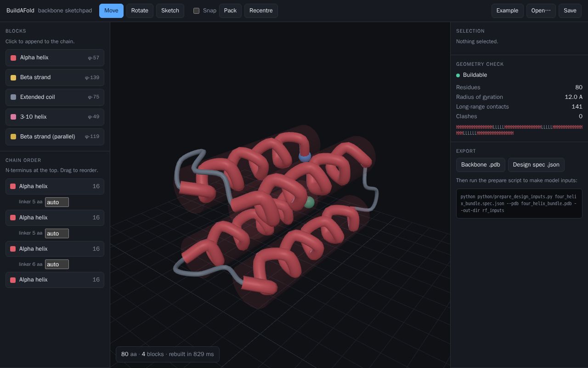Add an Extended coil block

[55, 98]
